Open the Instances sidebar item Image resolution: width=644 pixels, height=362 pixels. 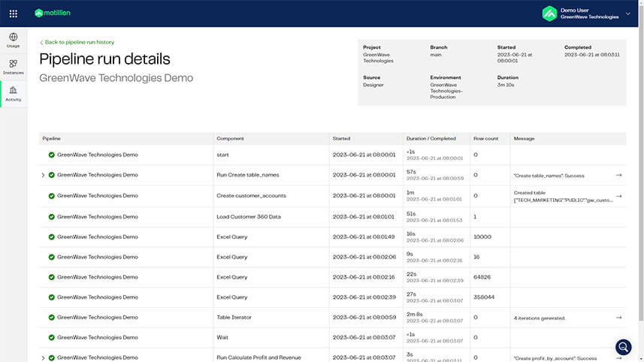pyautogui.click(x=13, y=67)
